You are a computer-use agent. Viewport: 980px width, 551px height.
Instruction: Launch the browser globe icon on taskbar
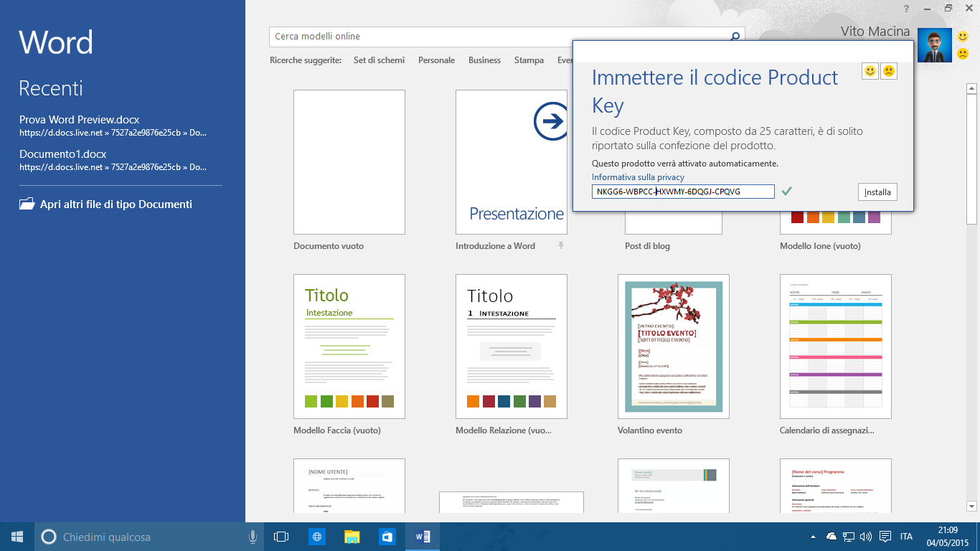click(x=317, y=537)
